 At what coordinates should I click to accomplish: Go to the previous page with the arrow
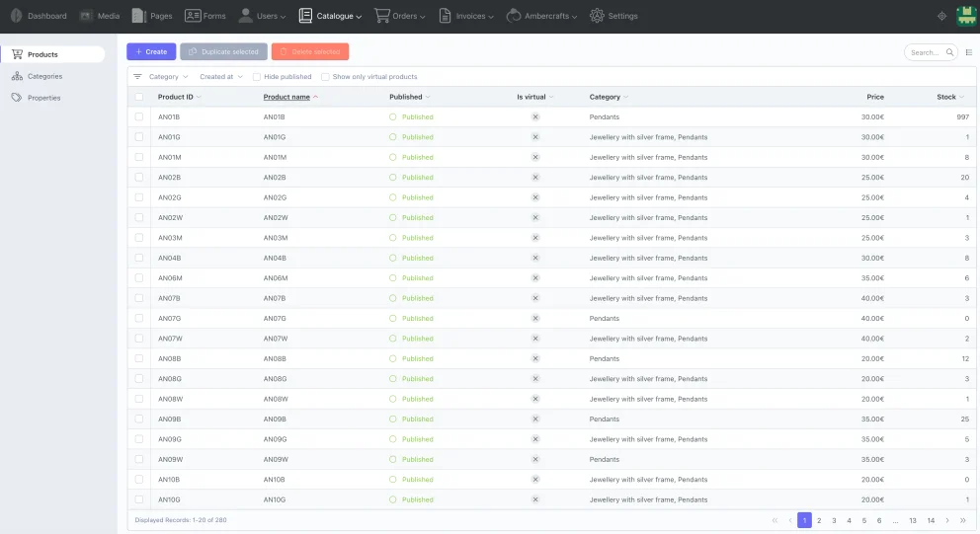click(x=790, y=520)
